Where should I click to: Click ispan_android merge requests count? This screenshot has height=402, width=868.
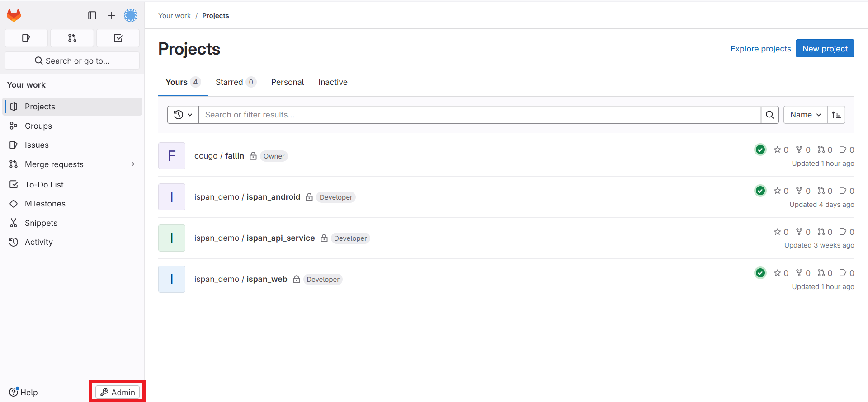[825, 191]
